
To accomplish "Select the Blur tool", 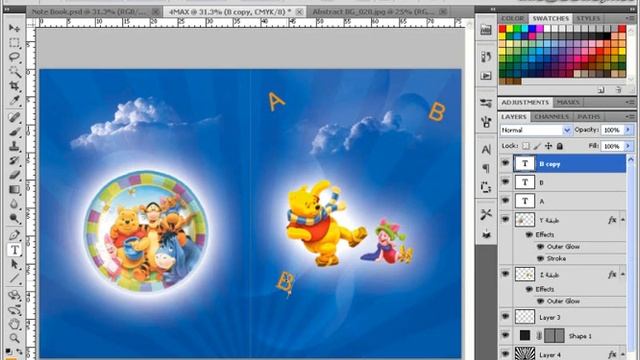I will pyautogui.click(x=14, y=204).
